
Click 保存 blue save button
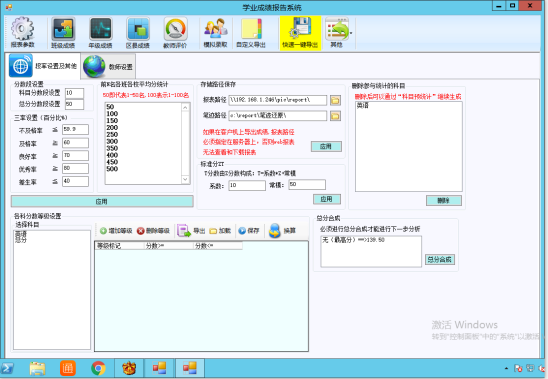249,231
